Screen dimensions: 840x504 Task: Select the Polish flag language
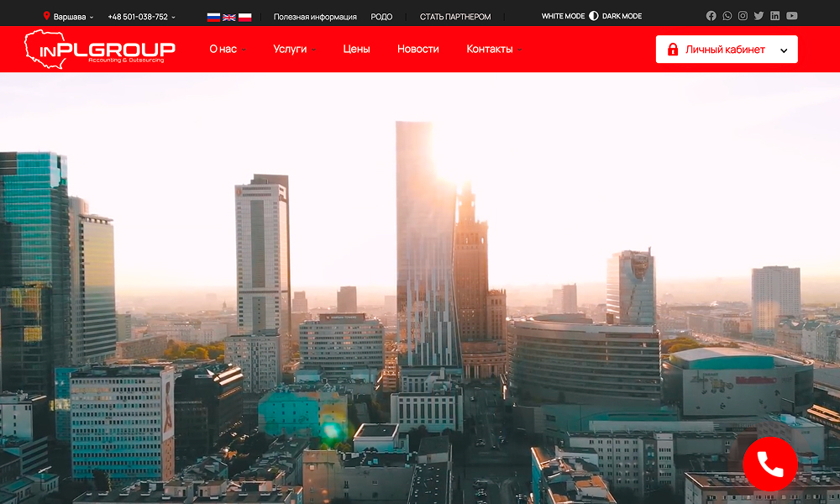coord(244,17)
